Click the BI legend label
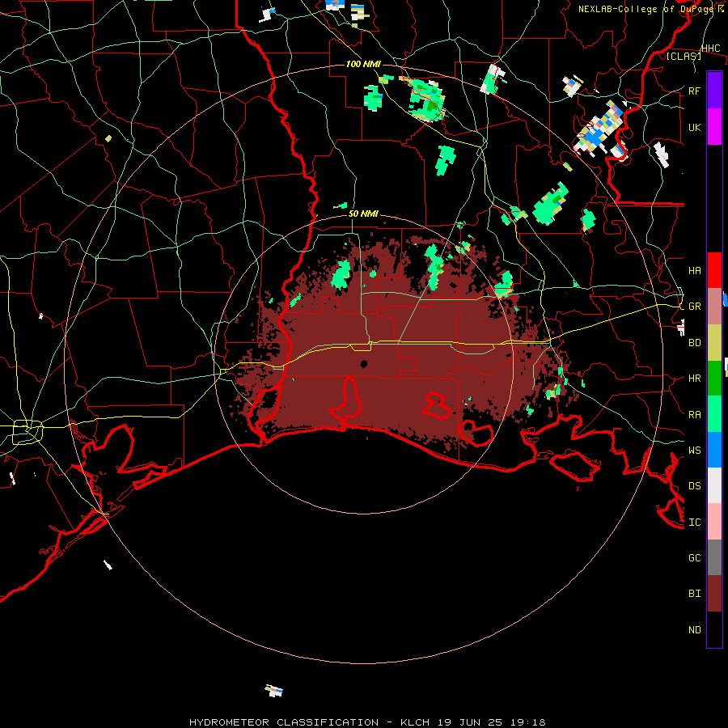The width and height of the screenshot is (728, 728). pyautogui.click(x=694, y=594)
